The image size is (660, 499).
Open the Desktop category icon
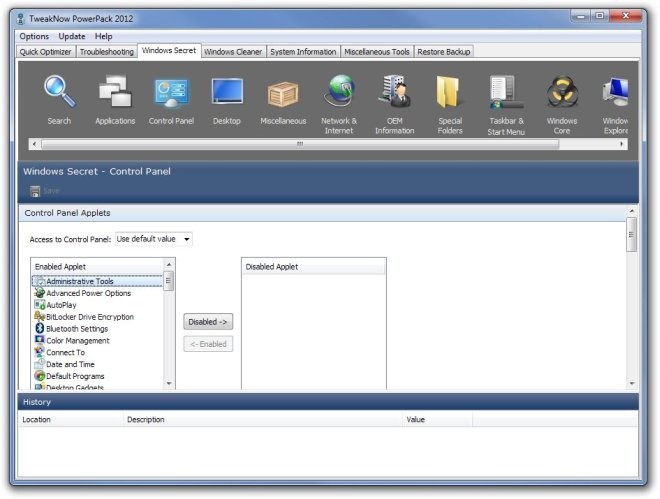click(x=227, y=91)
